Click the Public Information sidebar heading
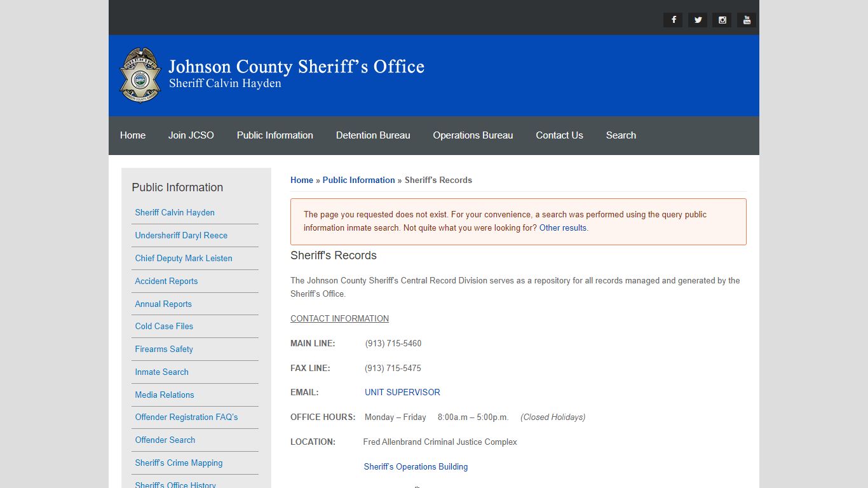 tap(177, 187)
